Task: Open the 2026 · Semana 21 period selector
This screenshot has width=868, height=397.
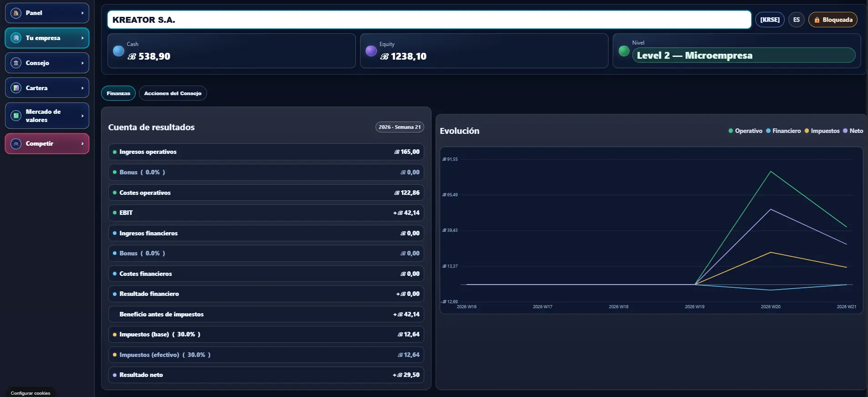Action: (x=400, y=127)
